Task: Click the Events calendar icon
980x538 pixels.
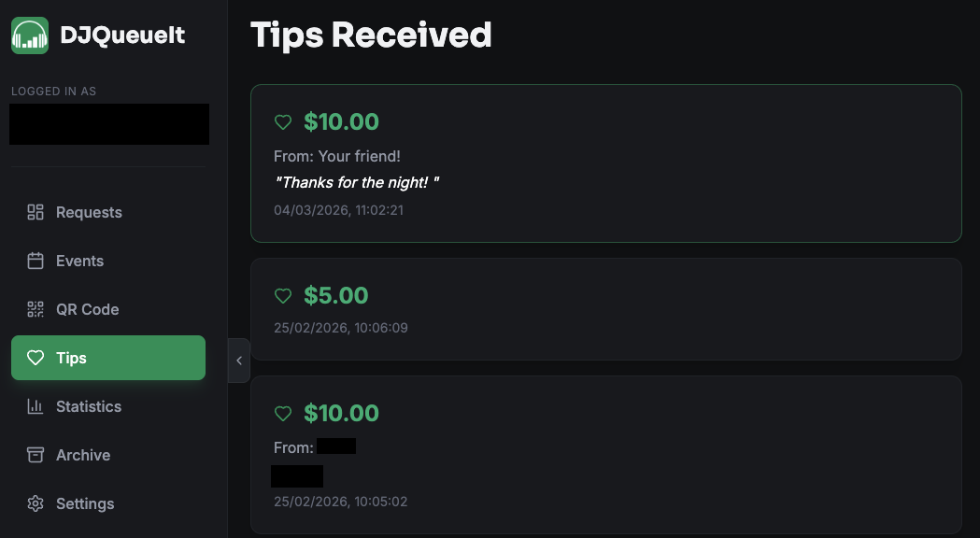Action: [36, 261]
